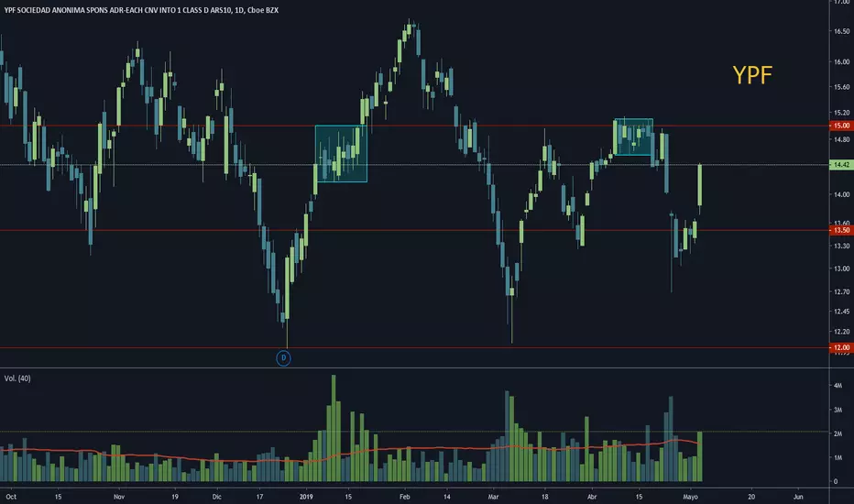Screen dimensions: 854x504
Task: Click the dividend 'D' marker icon
Action: 283,358
